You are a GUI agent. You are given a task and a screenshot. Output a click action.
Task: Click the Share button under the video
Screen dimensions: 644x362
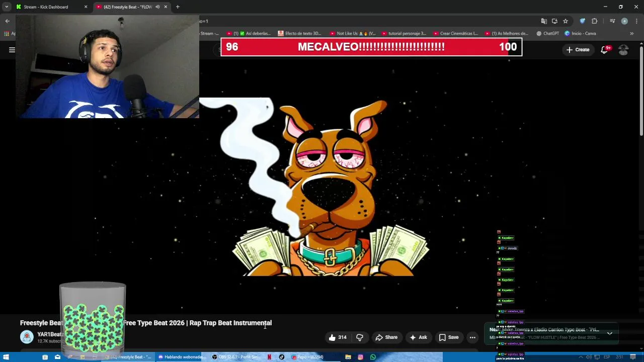pyautogui.click(x=386, y=337)
